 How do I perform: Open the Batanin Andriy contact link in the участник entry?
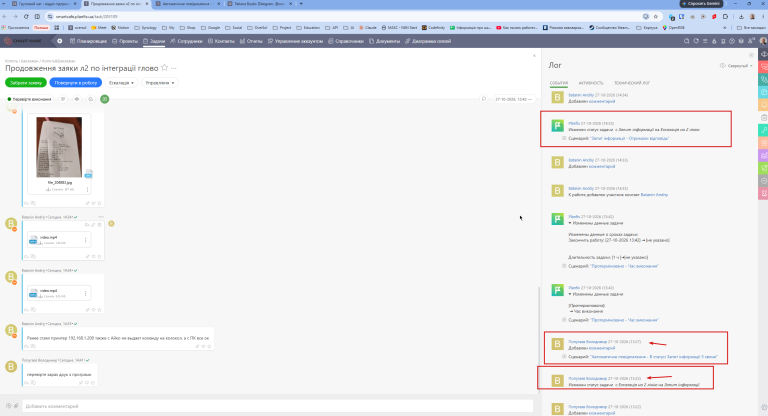tap(654, 195)
